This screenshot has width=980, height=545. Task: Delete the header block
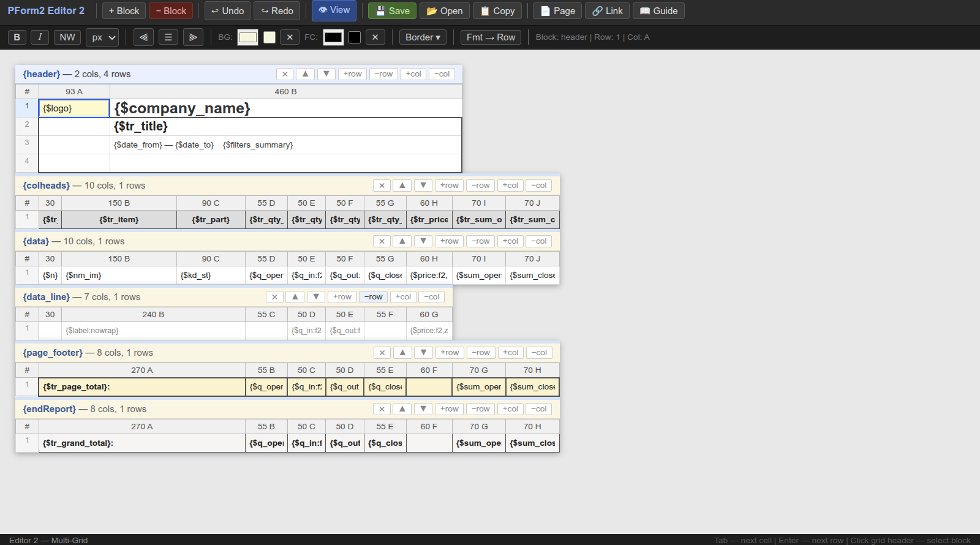[x=285, y=74]
